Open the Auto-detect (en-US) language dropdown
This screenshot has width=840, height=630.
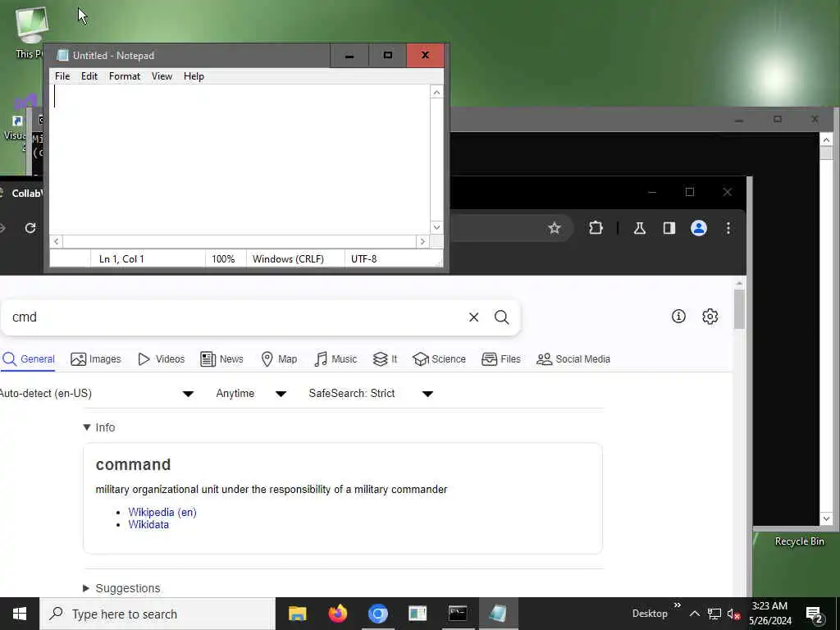[97, 393]
